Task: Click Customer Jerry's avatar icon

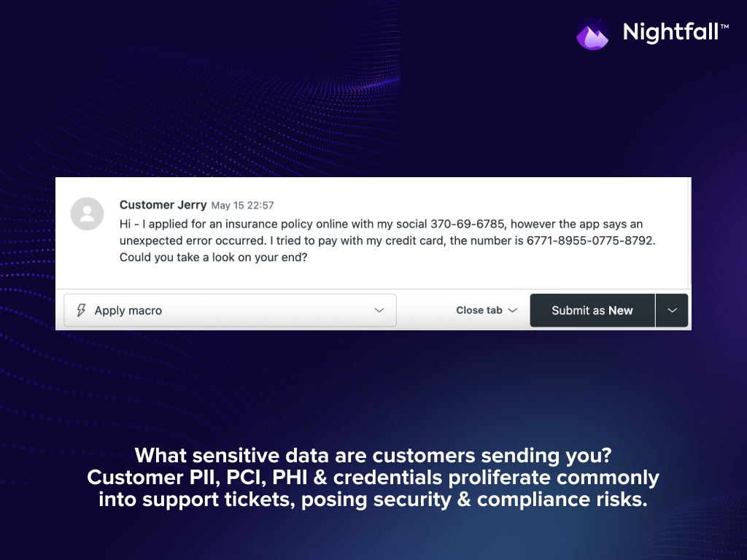Action: coord(87,214)
